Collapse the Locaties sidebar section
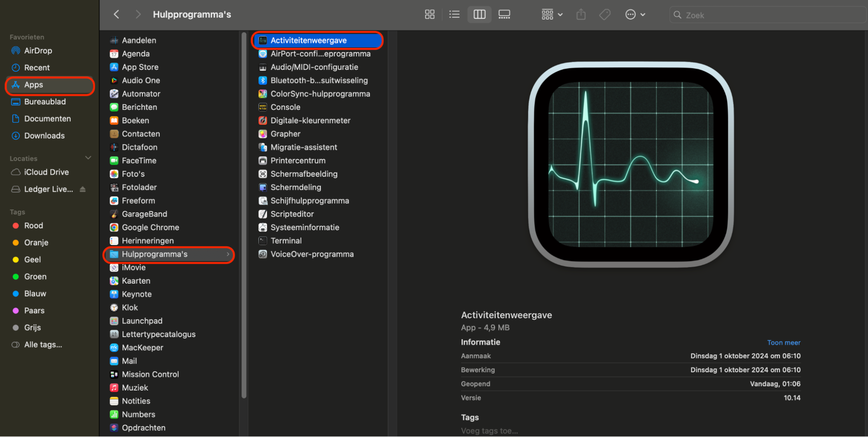 (x=88, y=158)
